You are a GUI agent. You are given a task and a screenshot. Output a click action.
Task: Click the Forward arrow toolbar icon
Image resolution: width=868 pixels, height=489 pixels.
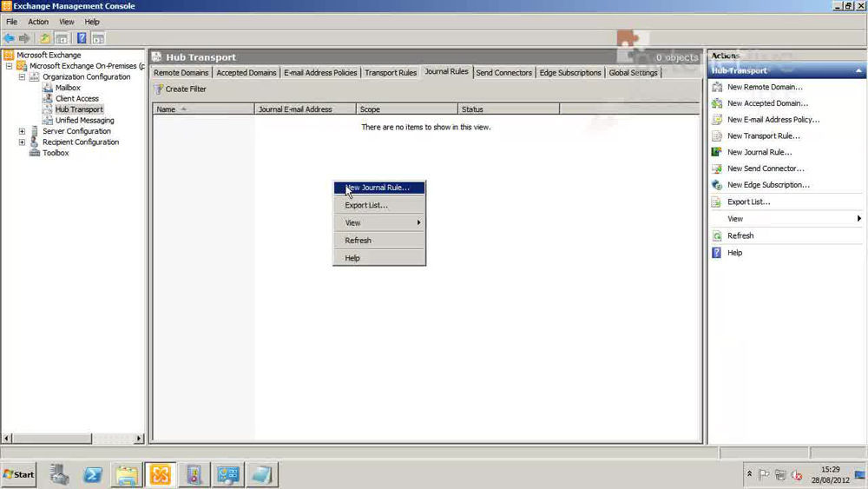[24, 38]
